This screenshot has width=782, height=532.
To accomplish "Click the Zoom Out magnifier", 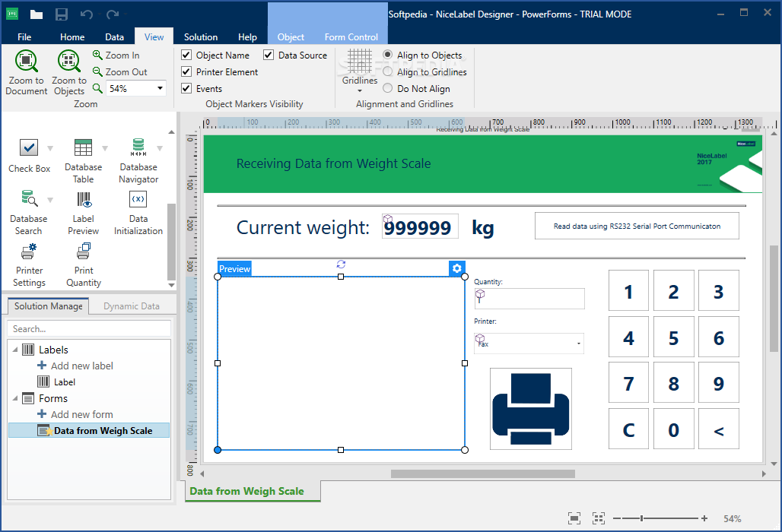I will [97, 71].
